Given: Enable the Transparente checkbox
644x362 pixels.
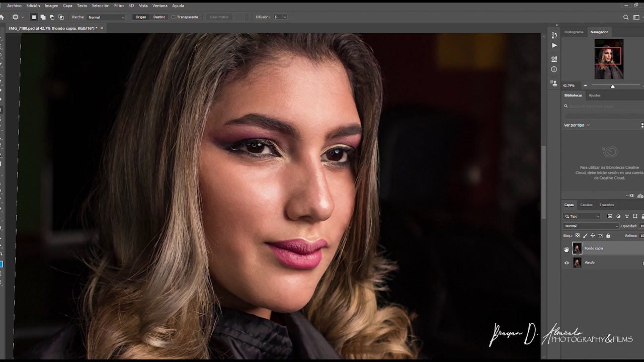Looking at the screenshot, I should (x=174, y=17).
